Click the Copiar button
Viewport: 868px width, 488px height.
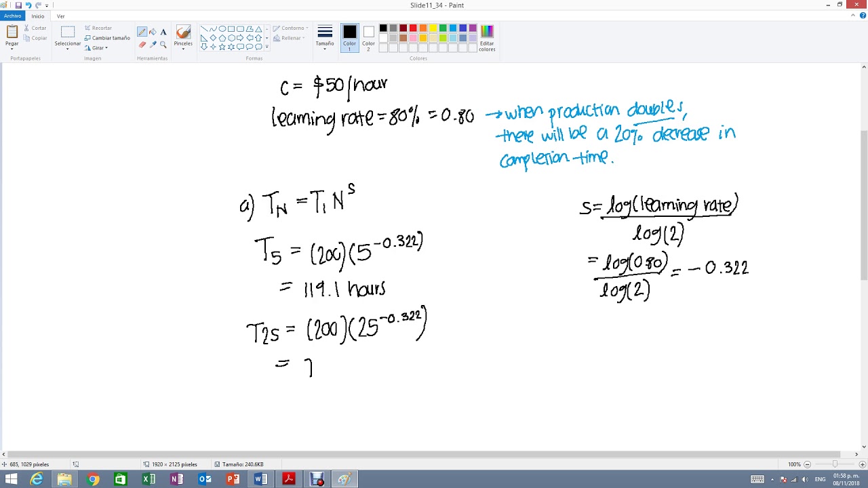pos(35,38)
